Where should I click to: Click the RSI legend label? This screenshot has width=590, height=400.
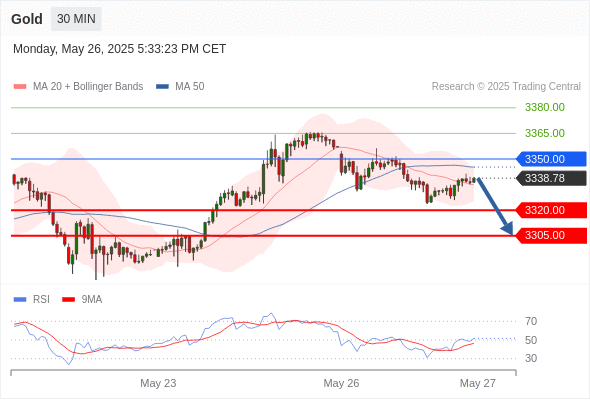[41, 300]
